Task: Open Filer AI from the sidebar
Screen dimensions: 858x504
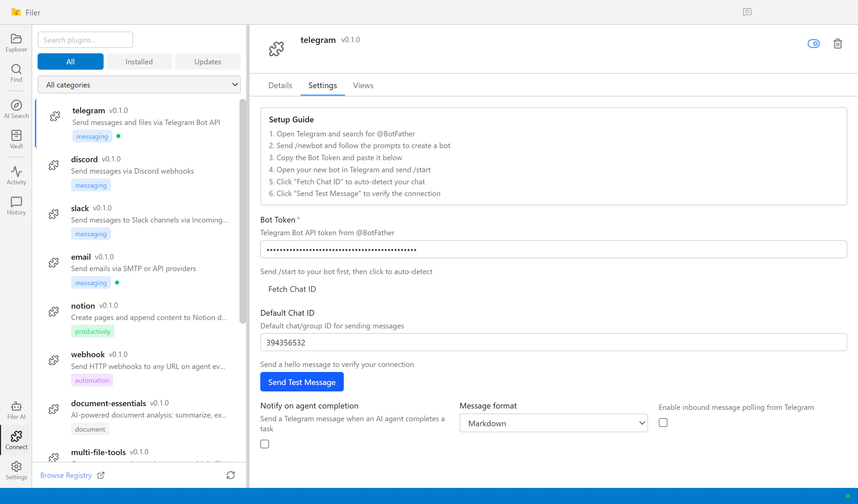Action: pos(16,410)
